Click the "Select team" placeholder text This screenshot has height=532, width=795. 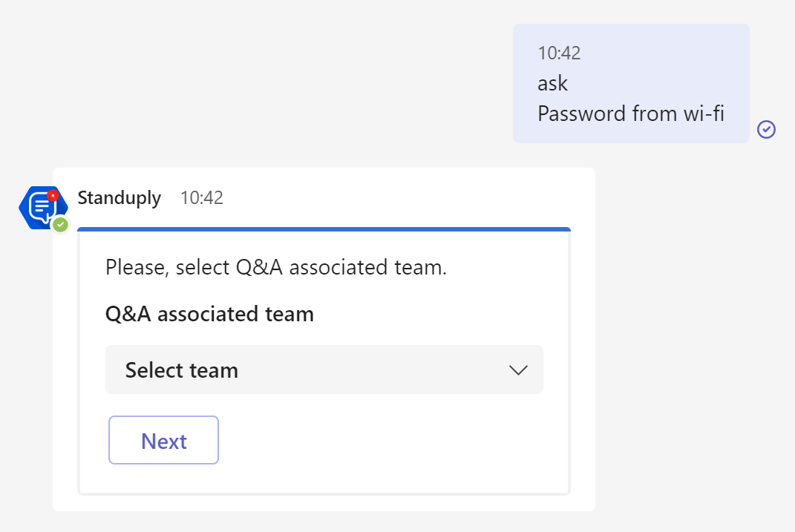click(182, 370)
